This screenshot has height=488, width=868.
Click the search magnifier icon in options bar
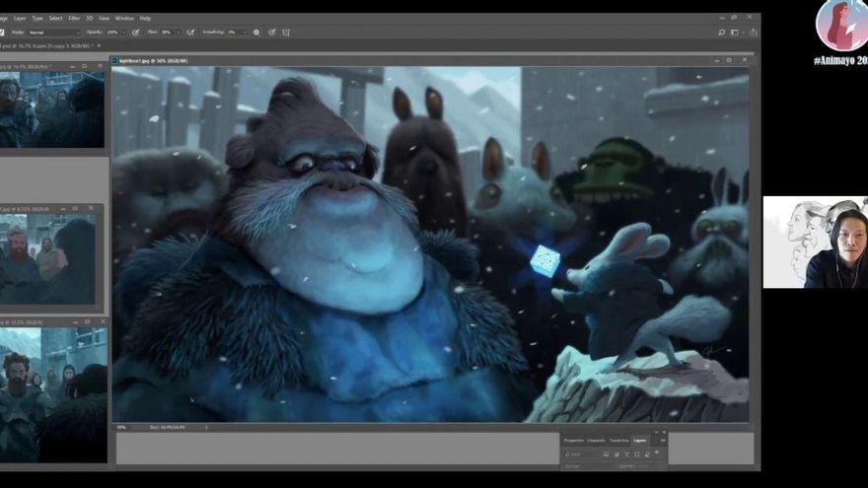722,33
